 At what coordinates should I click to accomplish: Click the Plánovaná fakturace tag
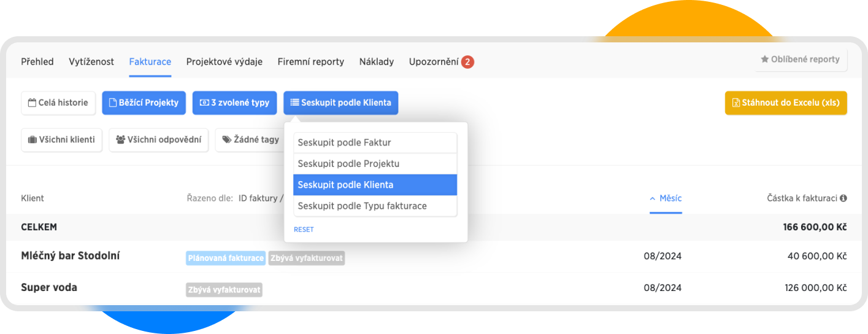coord(226,258)
